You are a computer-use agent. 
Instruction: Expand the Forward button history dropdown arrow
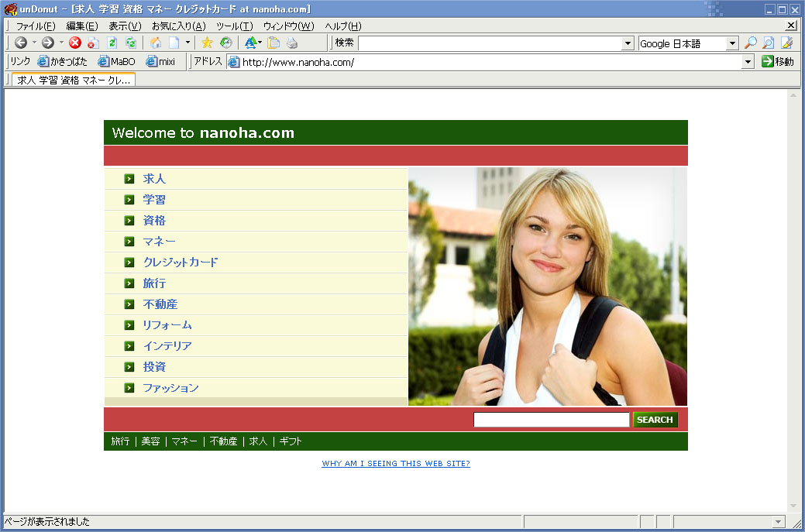pos(62,43)
